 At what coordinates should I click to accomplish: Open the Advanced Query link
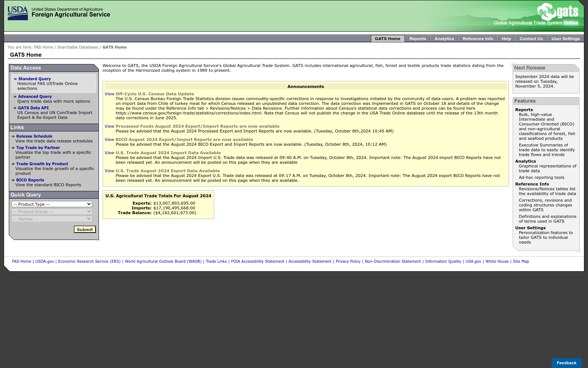[x=35, y=97]
